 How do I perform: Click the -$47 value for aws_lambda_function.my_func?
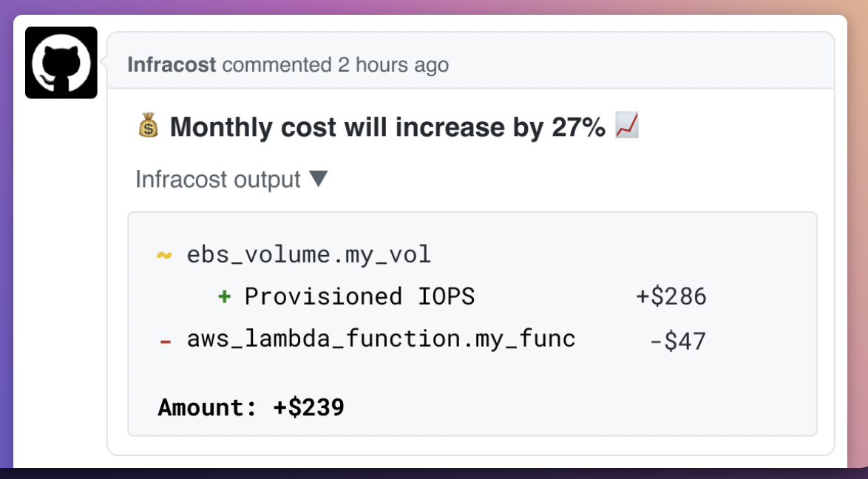(679, 340)
